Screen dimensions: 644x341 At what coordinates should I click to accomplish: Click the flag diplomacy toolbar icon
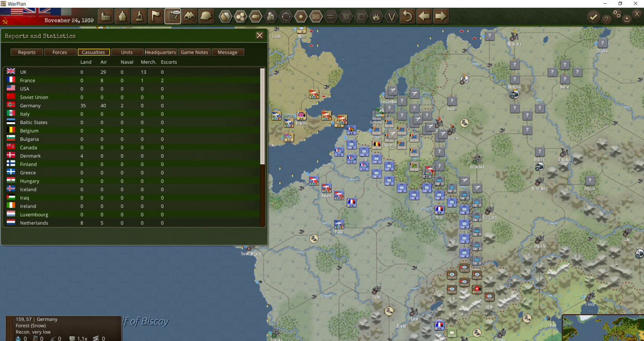pos(156,17)
